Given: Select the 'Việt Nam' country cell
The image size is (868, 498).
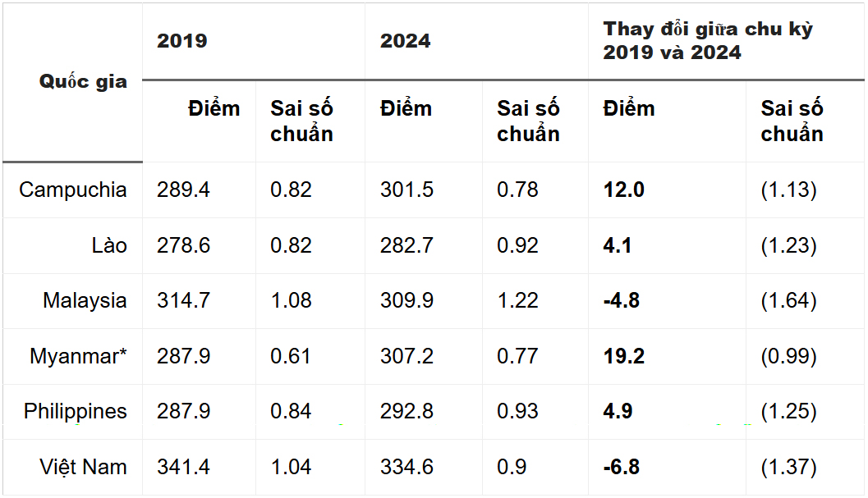Looking at the screenshot, I should pos(83,468).
